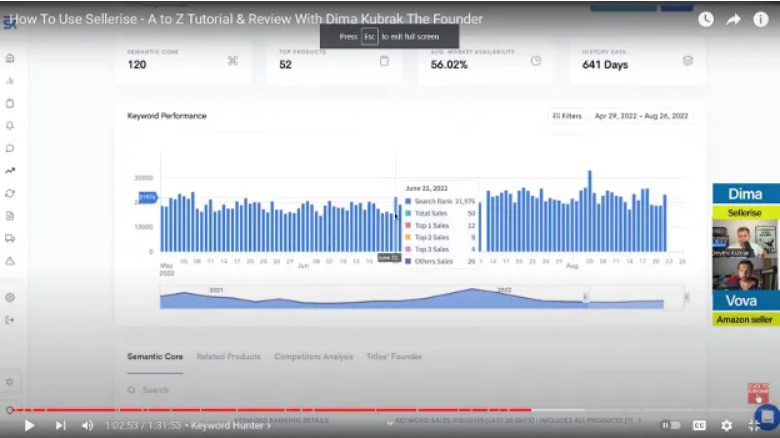
Task: Click the Keyword Ranking Details heading
Action: [x=281, y=421]
